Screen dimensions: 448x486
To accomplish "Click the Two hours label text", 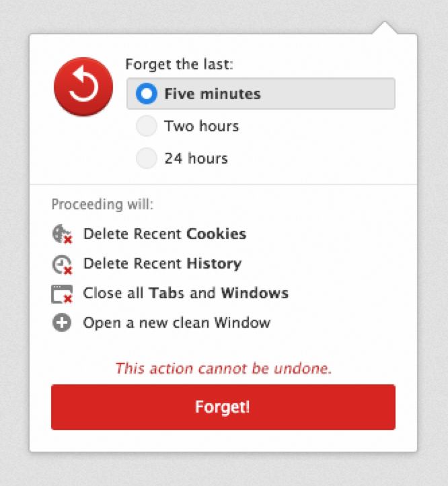I will pyautogui.click(x=202, y=126).
